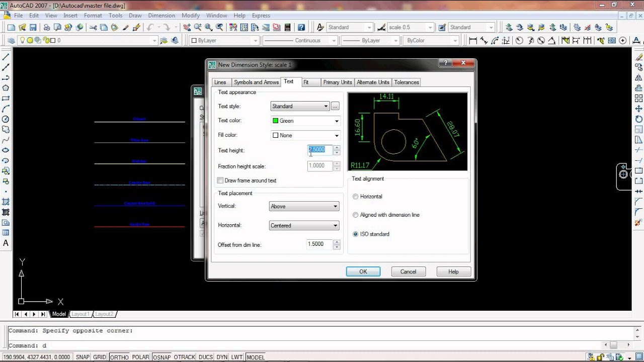Screen dimensions: 644x362
Task: Select Aligned with dimension line option
Action: pos(356,215)
